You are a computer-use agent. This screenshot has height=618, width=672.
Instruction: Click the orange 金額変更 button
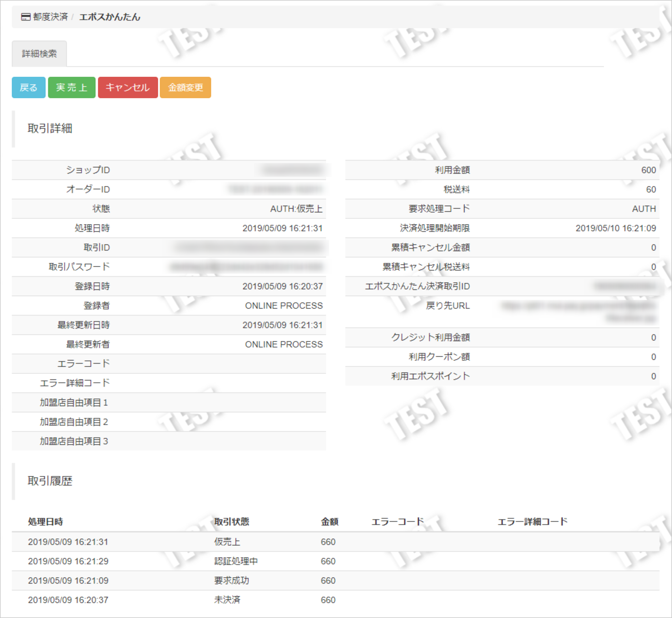[185, 87]
